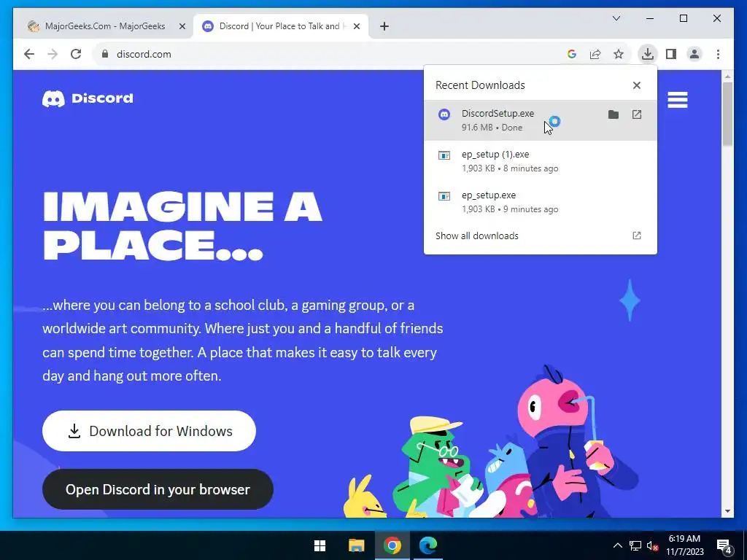Maximize the Chrome window
The width and height of the screenshot is (747, 560).
(683, 18)
